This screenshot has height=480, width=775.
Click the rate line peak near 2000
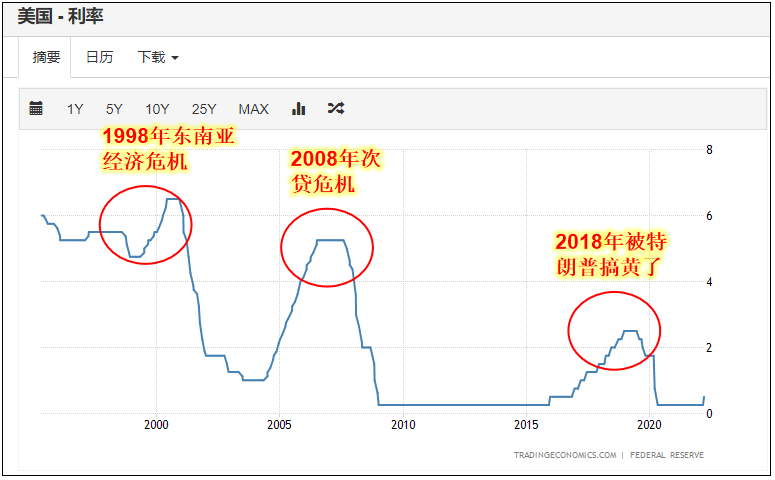[x=172, y=199]
